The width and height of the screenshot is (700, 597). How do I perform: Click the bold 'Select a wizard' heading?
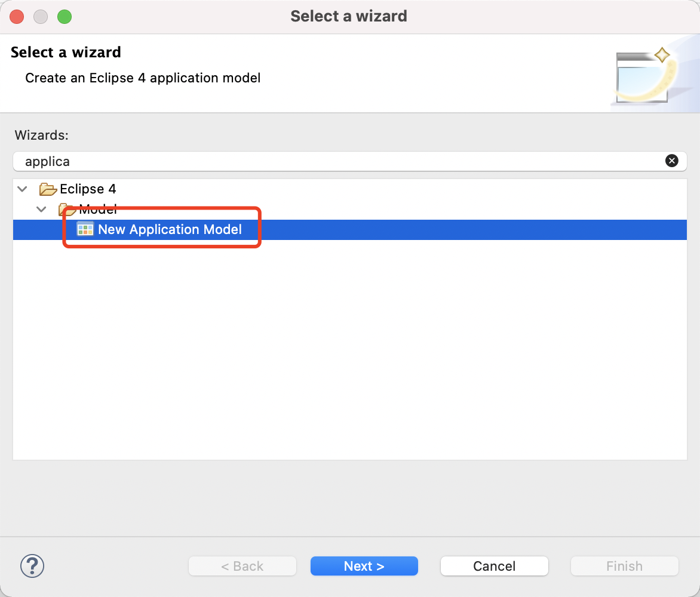pyautogui.click(x=66, y=52)
